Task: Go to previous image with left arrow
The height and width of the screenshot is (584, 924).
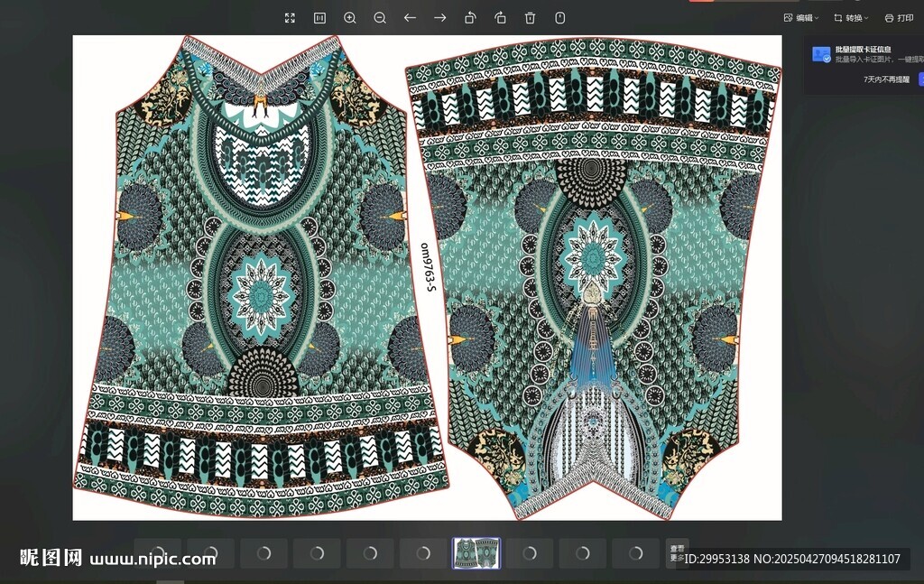Action: click(x=411, y=18)
